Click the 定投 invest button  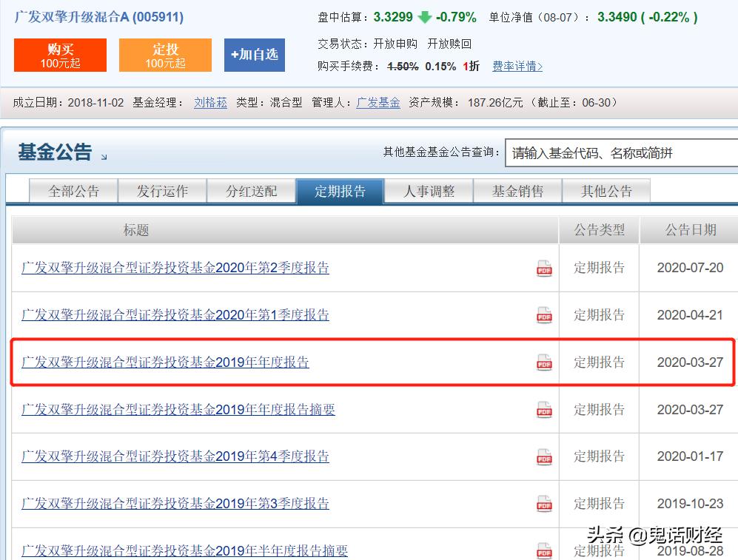[164, 55]
